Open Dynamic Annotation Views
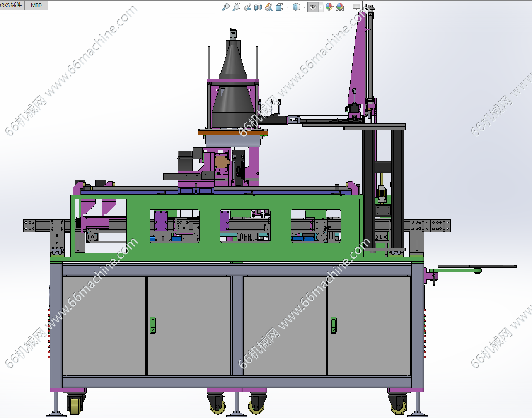Image resolution: width=532 pixels, height=418 pixels. click(269, 7)
